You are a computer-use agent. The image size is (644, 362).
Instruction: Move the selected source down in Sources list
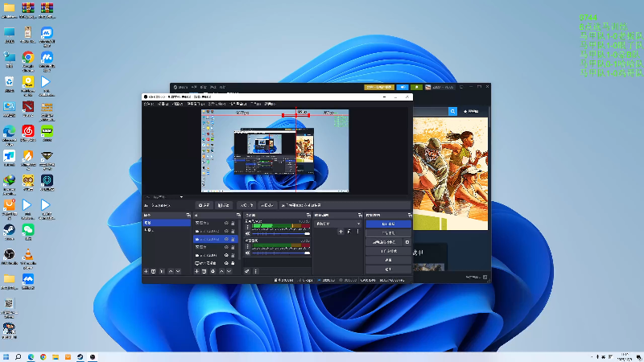click(229, 271)
